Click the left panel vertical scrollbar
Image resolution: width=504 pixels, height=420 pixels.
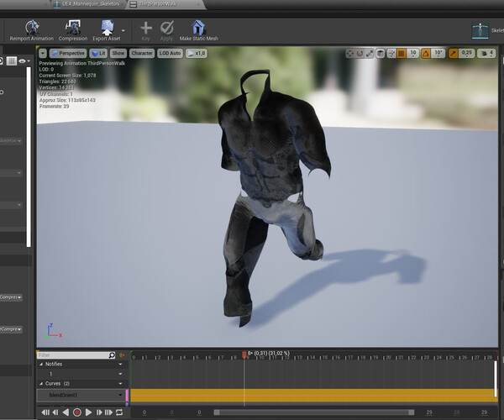(x=29, y=157)
